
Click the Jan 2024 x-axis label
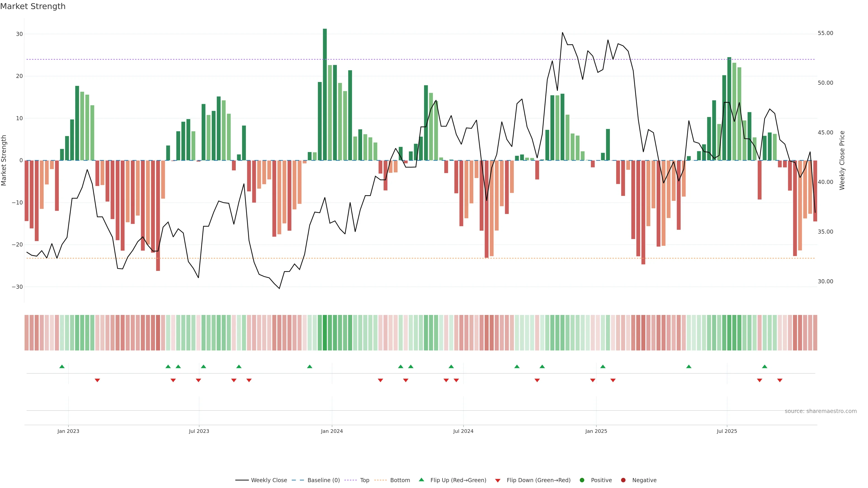point(332,431)
